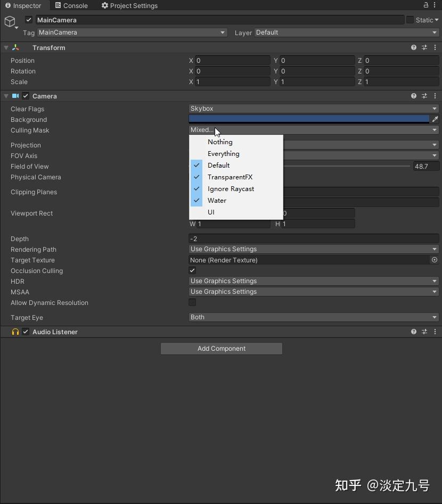Image resolution: width=442 pixels, height=504 pixels.
Task: Open Audio Listener context menu
Action: [x=435, y=332]
